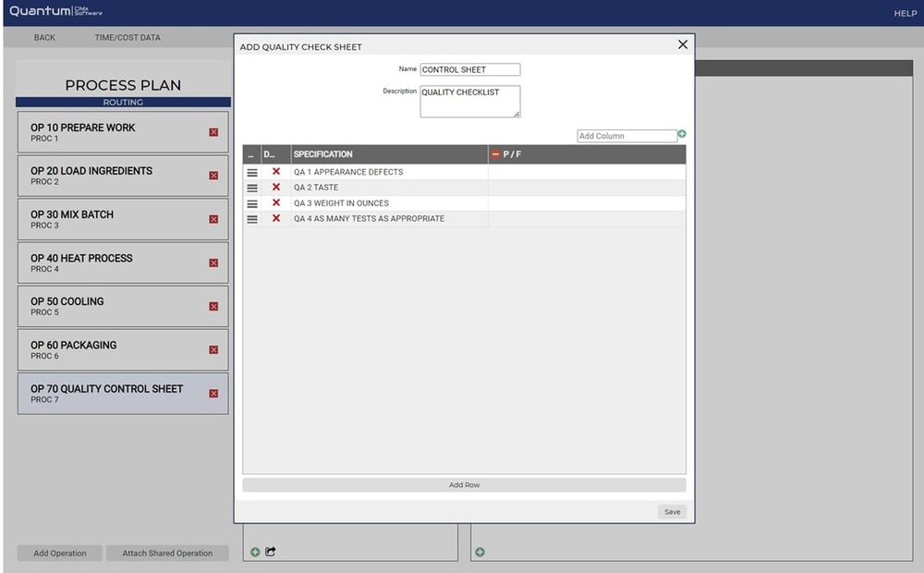Delete the QA 1 APPEARANCE DEFECTS row
924x573 pixels.
click(275, 172)
